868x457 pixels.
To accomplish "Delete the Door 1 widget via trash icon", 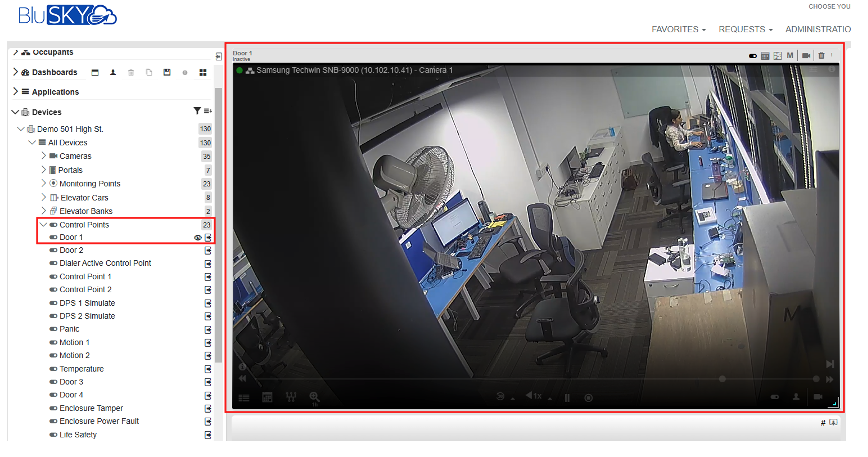I will click(x=821, y=56).
